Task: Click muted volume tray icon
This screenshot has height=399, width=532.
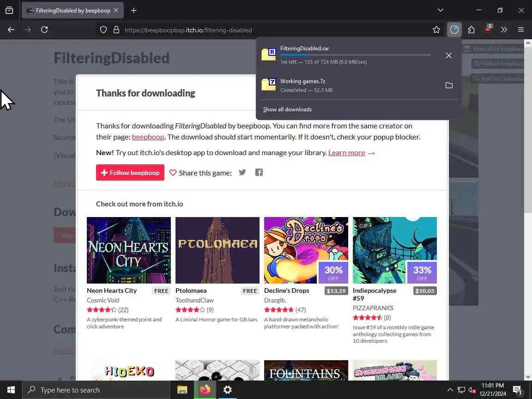Action: (x=472, y=390)
